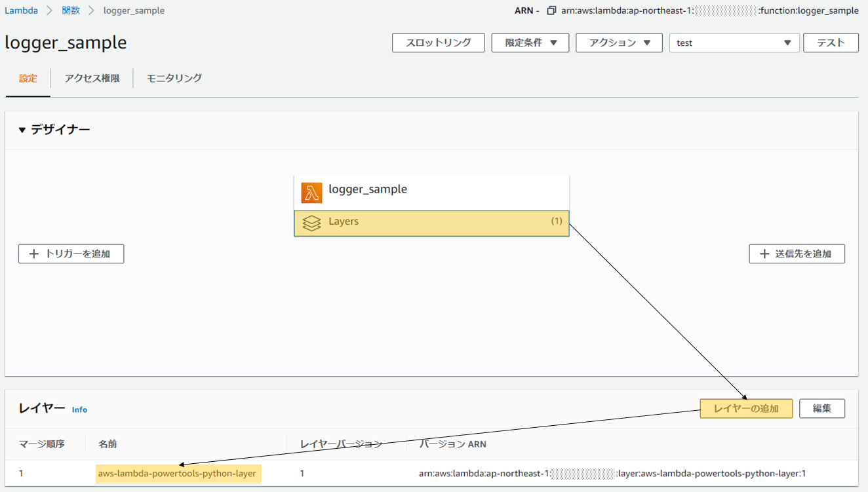Open the アクション dropdown menu
Viewport: 868px width, 492px height.
[x=620, y=43]
